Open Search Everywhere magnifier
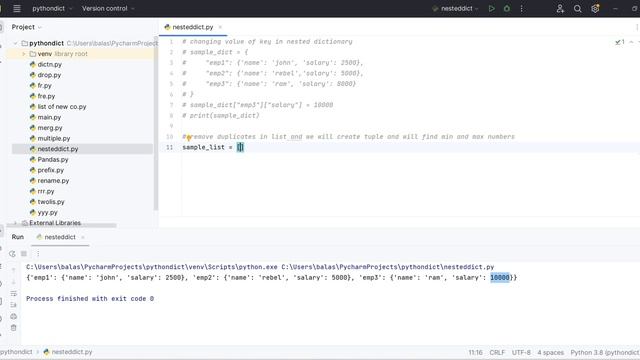Image resolution: width=640 pixels, height=360 pixels. click(578, 8)
